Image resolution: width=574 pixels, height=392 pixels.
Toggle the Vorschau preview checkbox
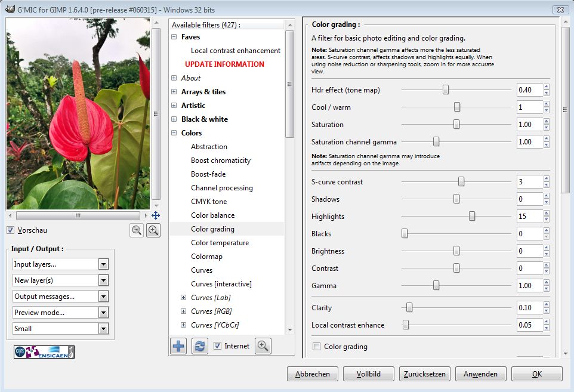[x=11, y=230]
